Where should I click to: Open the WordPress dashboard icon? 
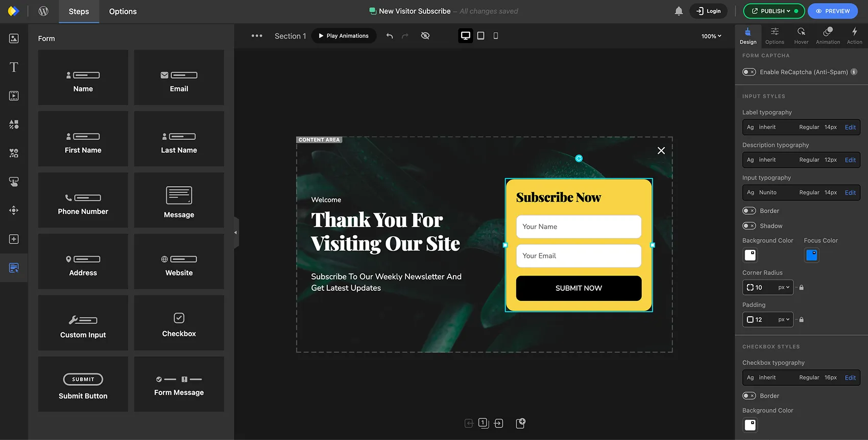(43, 11)
